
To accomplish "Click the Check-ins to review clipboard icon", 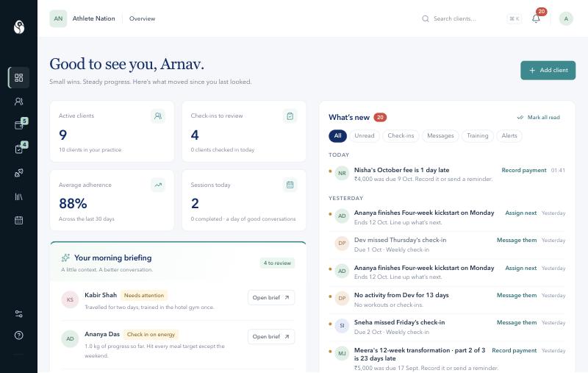I will pos(290,116).
